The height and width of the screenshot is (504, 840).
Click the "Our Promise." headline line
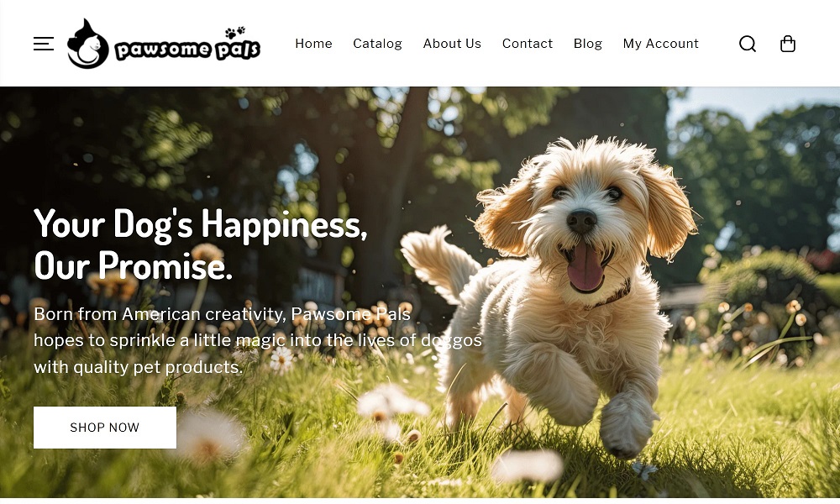click(133, 265)
